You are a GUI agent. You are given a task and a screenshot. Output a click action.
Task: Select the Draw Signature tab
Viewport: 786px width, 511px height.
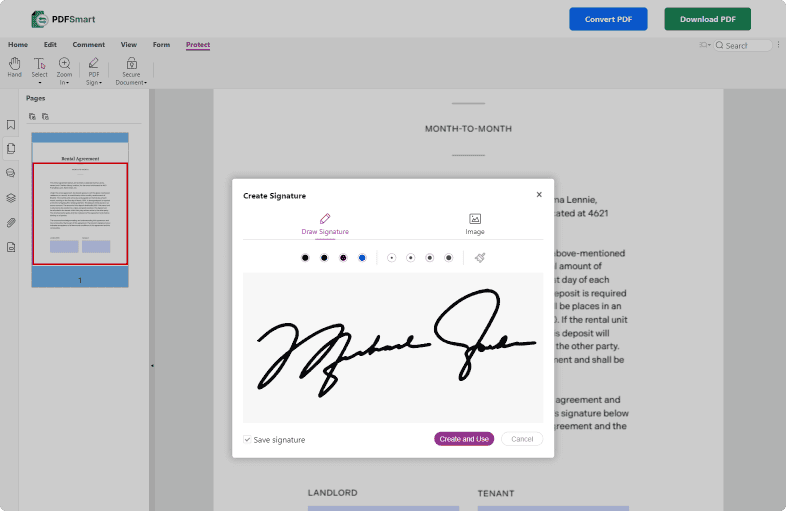tap(325, 224)
